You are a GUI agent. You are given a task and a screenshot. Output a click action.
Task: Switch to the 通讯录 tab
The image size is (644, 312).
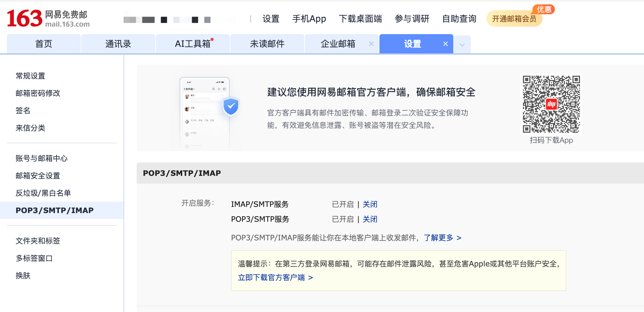118,44
